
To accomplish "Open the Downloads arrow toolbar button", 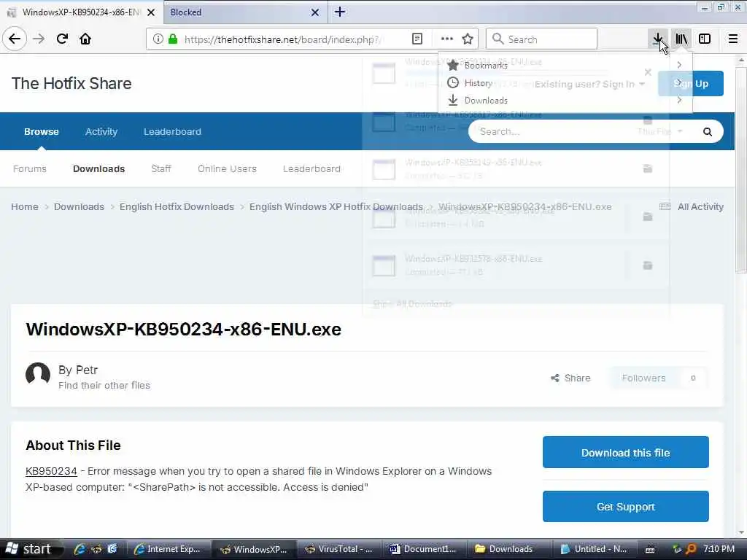I will [x=657, y=39].
